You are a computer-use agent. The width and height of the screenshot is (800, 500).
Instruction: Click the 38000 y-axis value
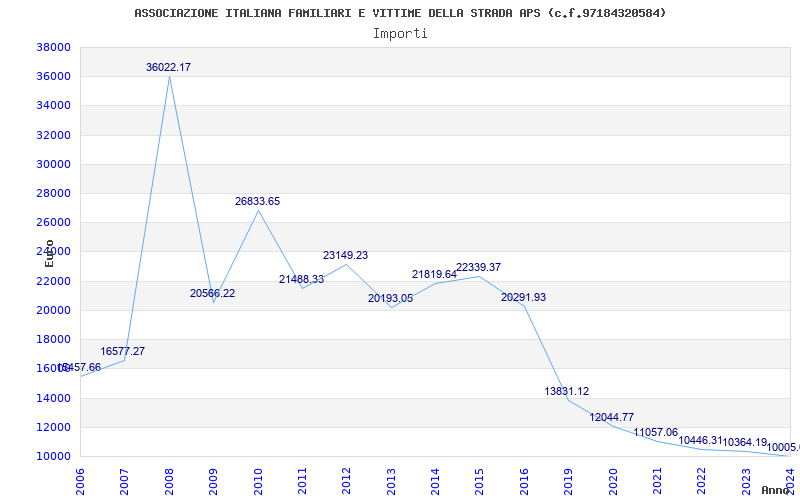point(53,47)
